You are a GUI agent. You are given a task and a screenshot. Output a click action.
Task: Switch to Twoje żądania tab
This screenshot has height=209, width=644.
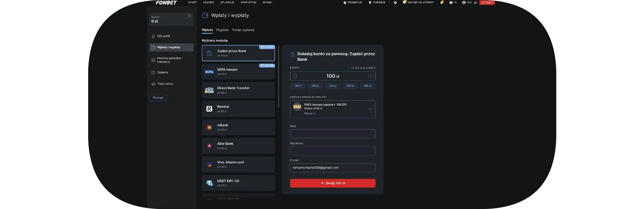click(243, 30)
